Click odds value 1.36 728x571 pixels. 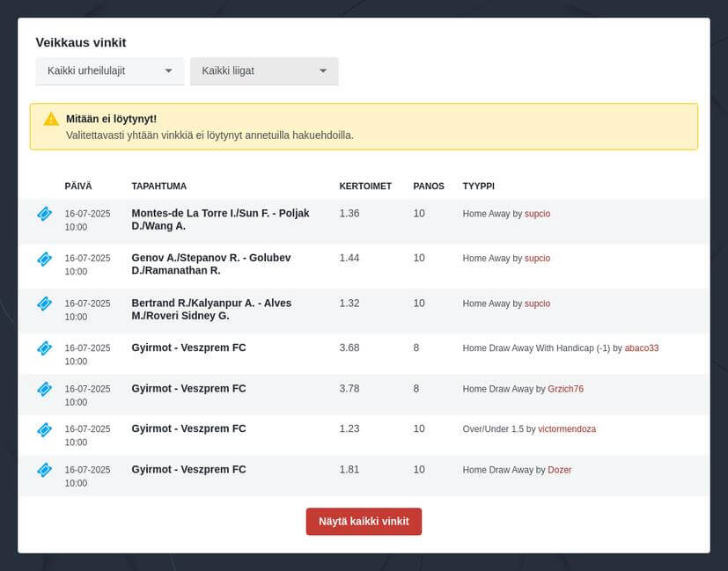tap(349, 214)
